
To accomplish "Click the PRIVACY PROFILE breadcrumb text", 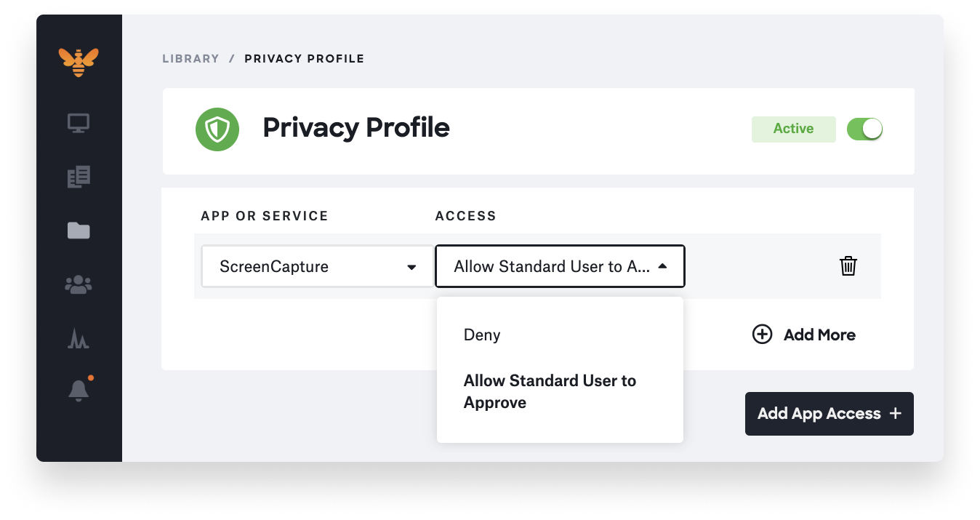I will pos(304,58).
